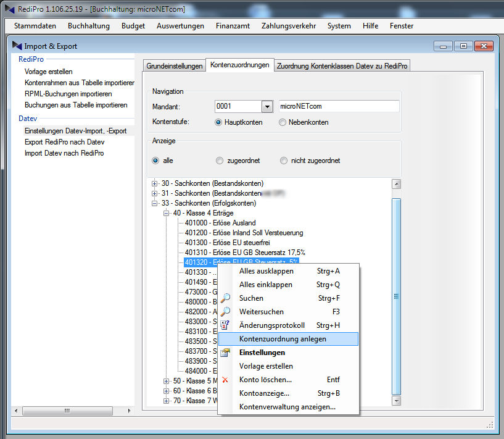Click the Import & Export window icon
Viewport: 504px width, 439px height.
[17, 46]
